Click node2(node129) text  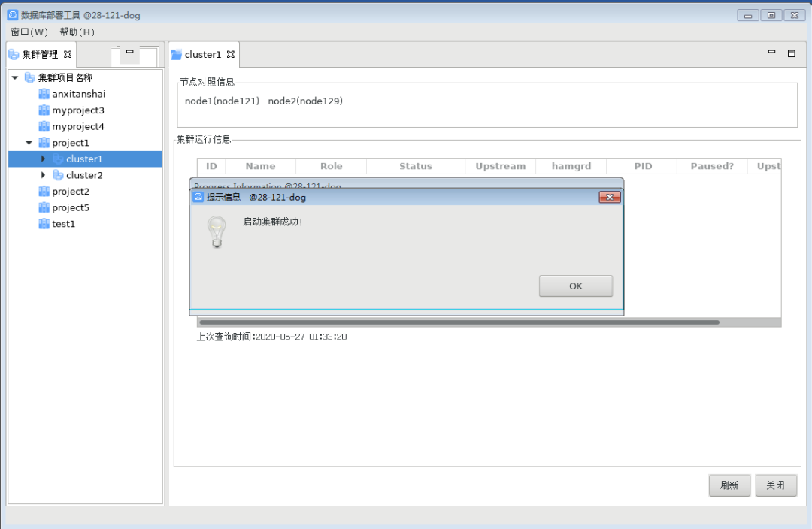tap(305, 101)
